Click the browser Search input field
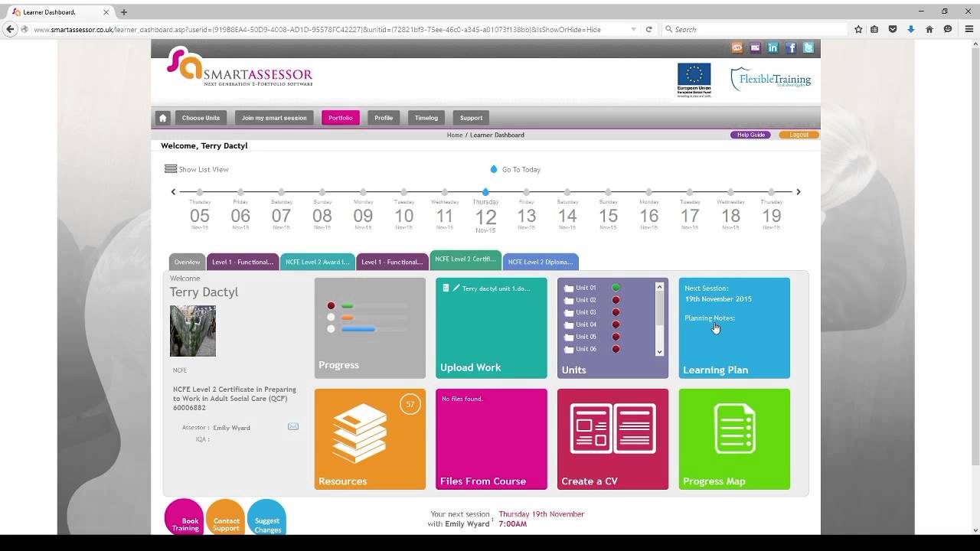The width and height of the screenshot is (980, 551). click(756, 29)
